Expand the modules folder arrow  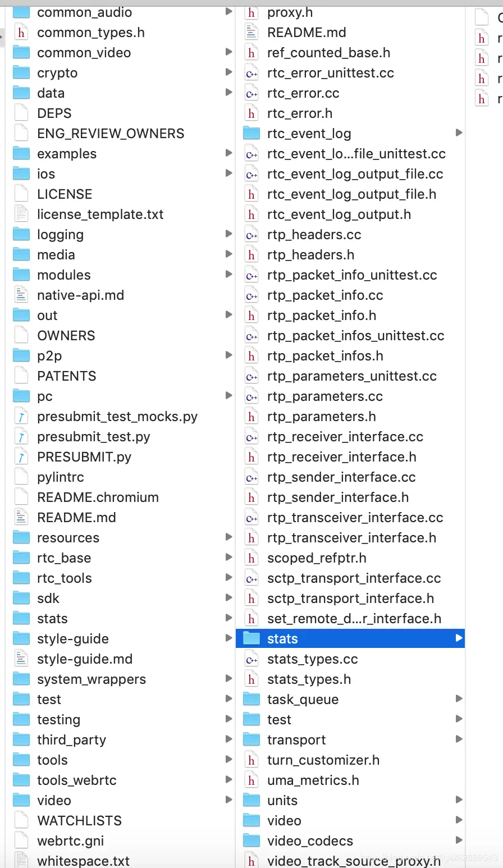click(x=228, y=275)
